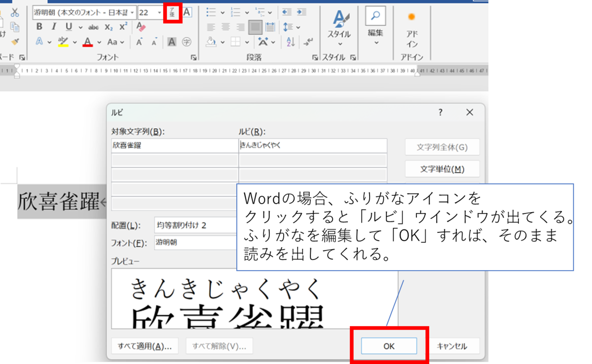Click the Cut scissors icon
This screenshot has height=364, width=592.
[15, 12]
